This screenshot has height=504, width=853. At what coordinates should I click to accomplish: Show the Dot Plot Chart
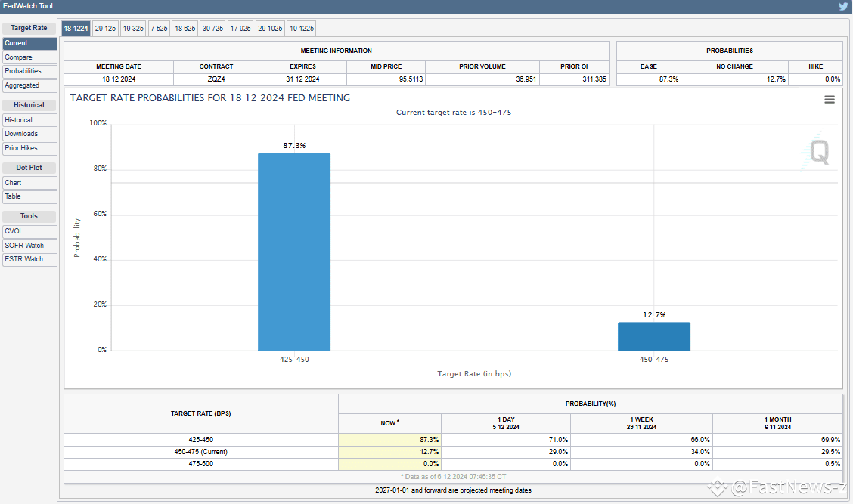pyautogui.click(x=29, y=183)
